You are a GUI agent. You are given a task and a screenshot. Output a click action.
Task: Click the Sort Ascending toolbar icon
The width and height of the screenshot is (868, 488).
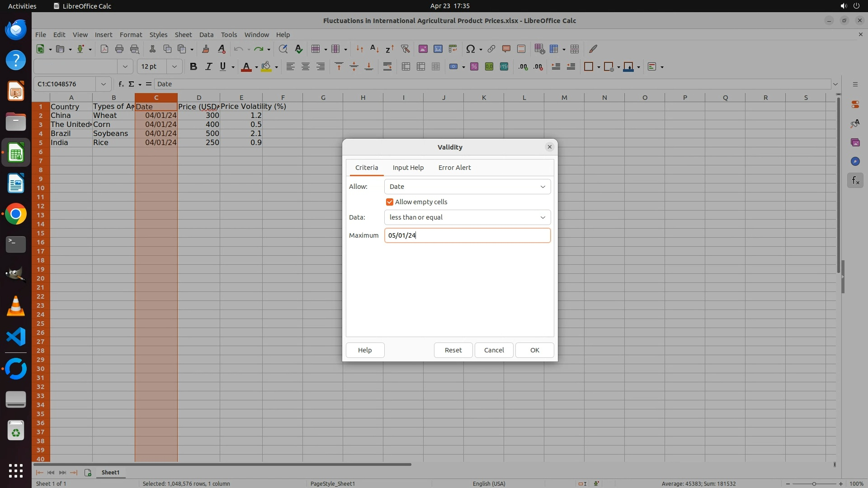pyautogui.click(x=374, y=49)
